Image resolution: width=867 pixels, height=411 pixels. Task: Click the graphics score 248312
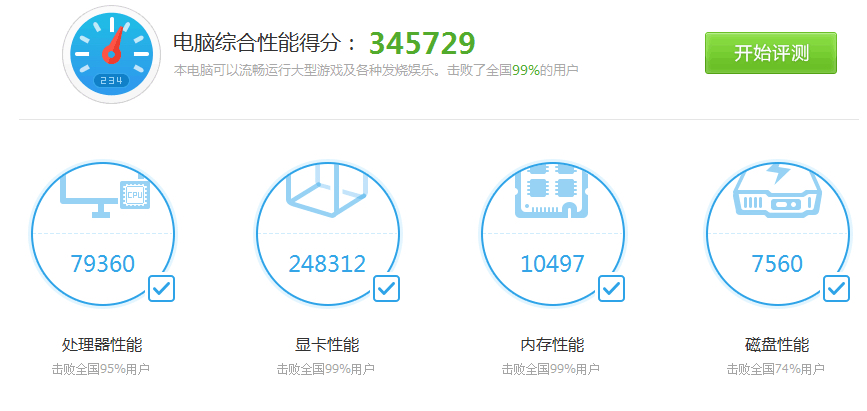click(x=327, y=264)
